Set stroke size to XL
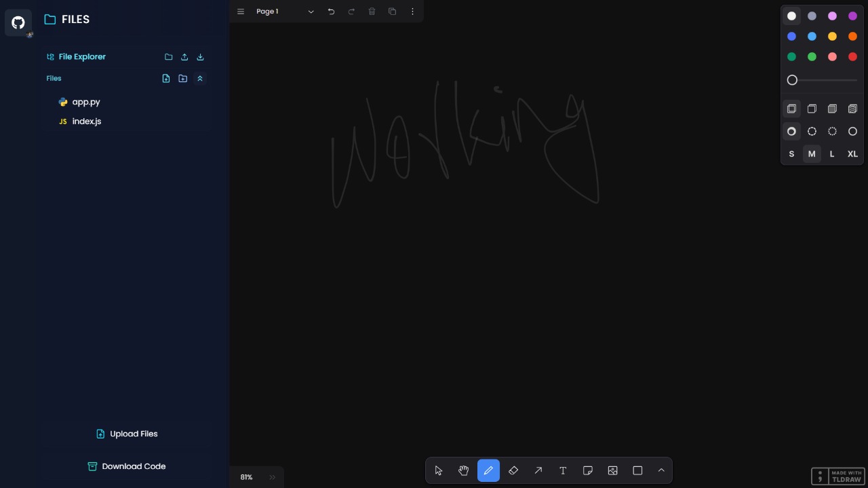Viewport: 868px width, 488px height. [x=852, y=154]
